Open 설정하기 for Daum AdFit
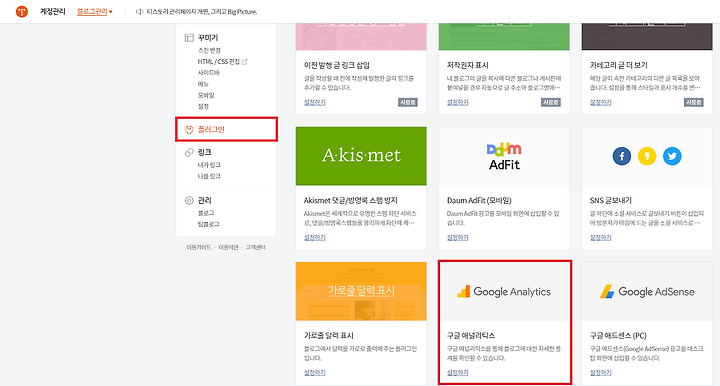Screen dimensions: 720x386 pyautogui.click(x=457, y=237)
